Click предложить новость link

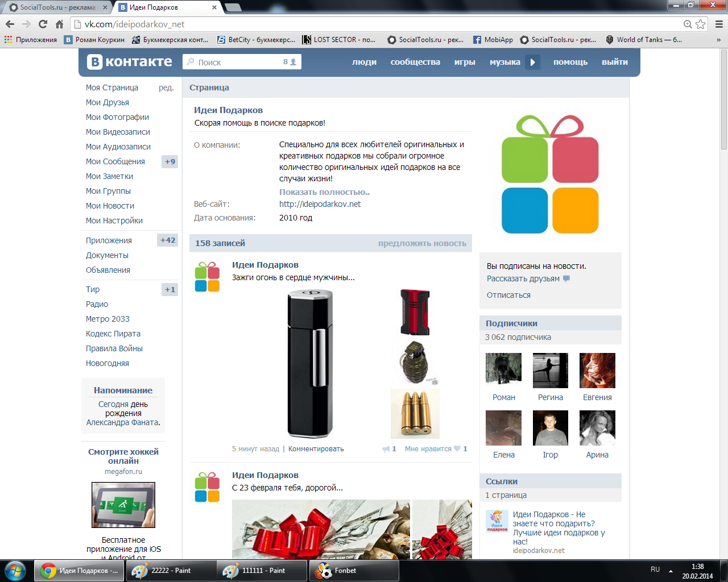(x=422, y=243)
